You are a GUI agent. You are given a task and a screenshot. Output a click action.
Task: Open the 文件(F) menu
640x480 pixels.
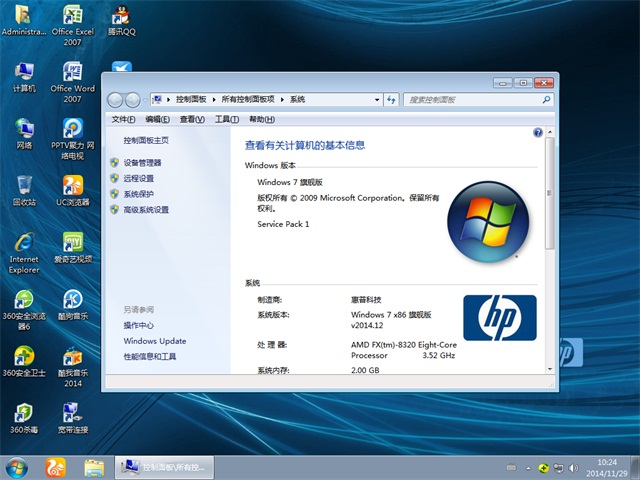tap(123, 119)
